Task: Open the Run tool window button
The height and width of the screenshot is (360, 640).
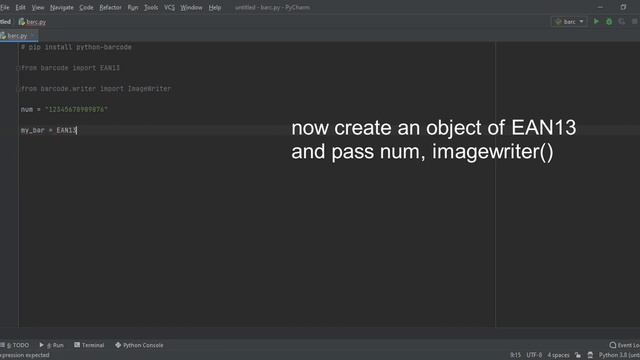Action: (x=51, y=345)
